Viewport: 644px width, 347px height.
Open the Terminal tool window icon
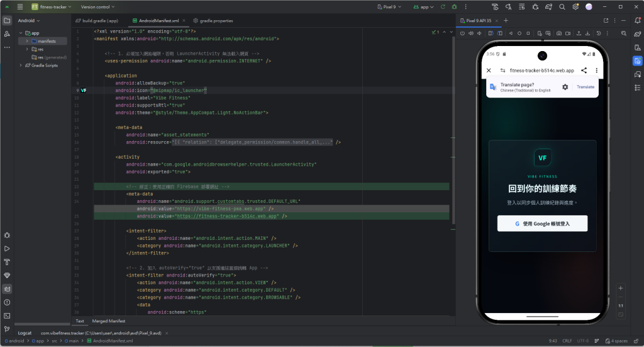click(7, 316)
